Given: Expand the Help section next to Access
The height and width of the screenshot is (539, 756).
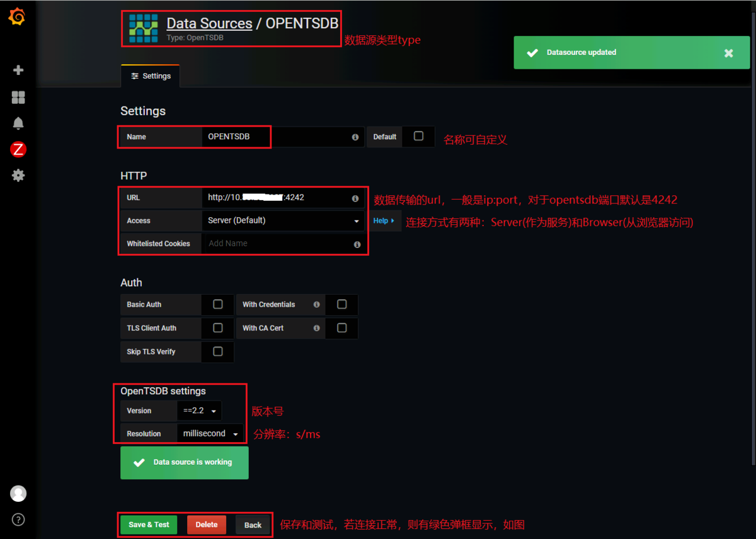Looking at the screenshot, I should (385, 220).
